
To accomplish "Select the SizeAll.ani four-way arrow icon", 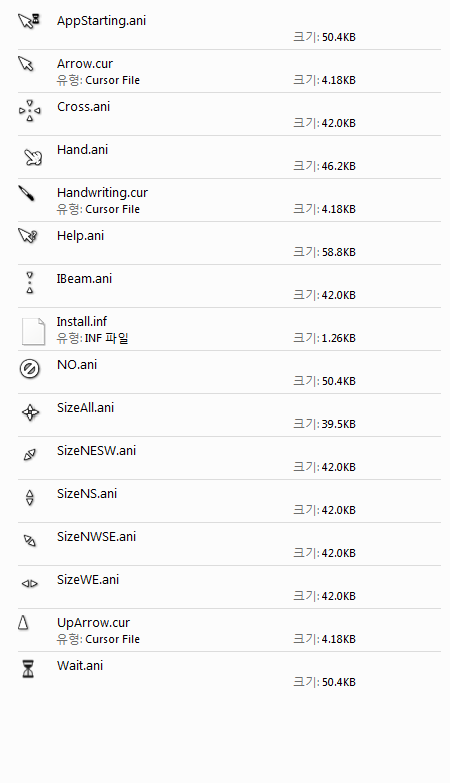I will (30, 412).
